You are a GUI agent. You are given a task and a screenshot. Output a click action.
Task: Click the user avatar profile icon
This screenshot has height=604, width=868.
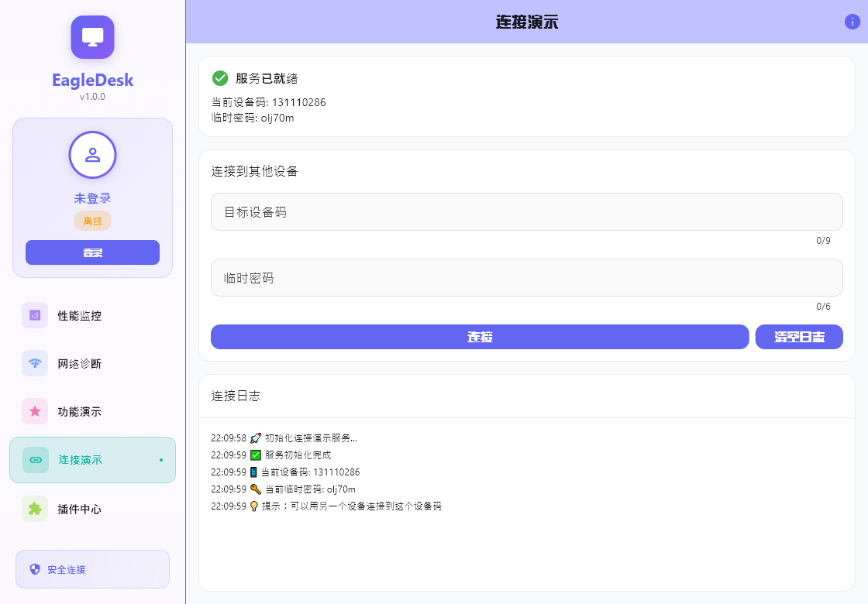point(92,154)
